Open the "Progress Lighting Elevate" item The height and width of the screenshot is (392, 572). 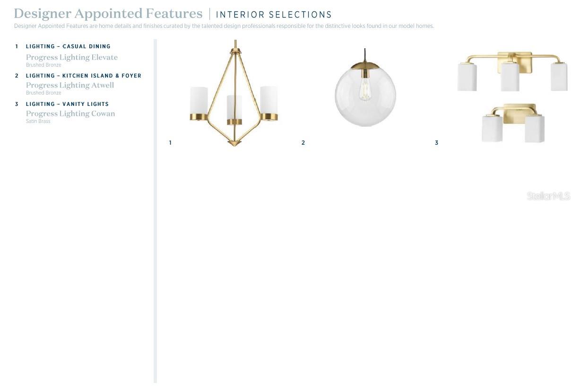coord(72,57)
